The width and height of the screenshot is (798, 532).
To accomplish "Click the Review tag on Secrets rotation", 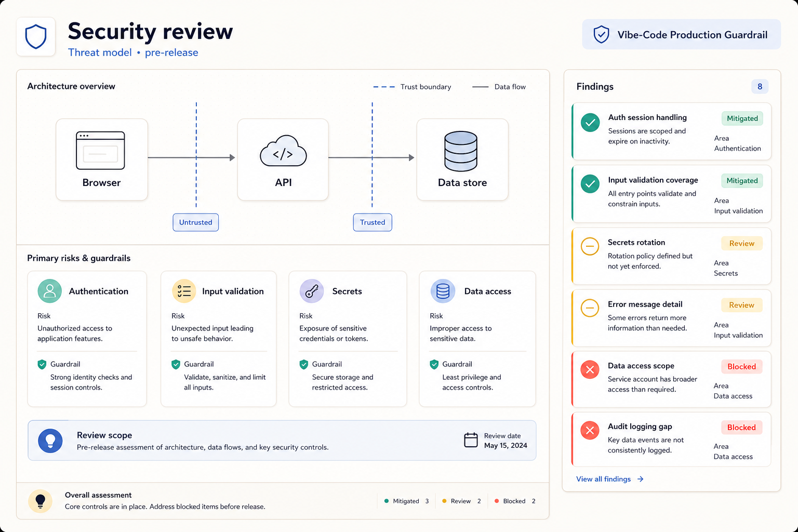I will tap(741, 244).
